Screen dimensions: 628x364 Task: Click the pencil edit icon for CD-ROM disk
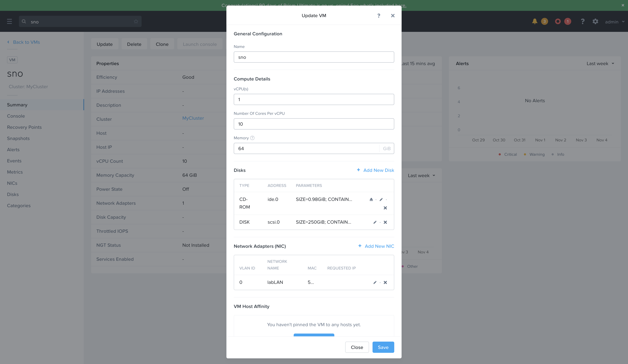(x=381, y=199)
